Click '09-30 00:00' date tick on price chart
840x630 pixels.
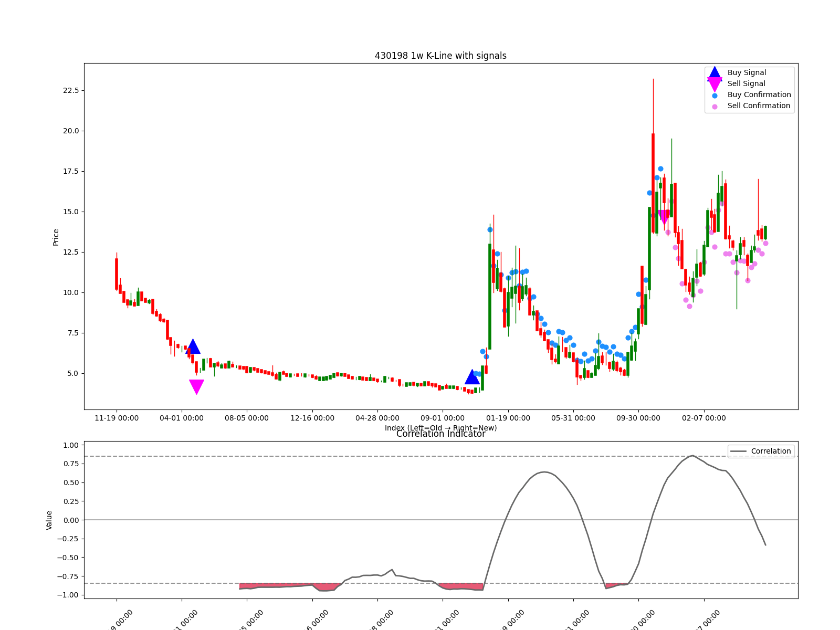pyautogui.click(x=638, y=418)
